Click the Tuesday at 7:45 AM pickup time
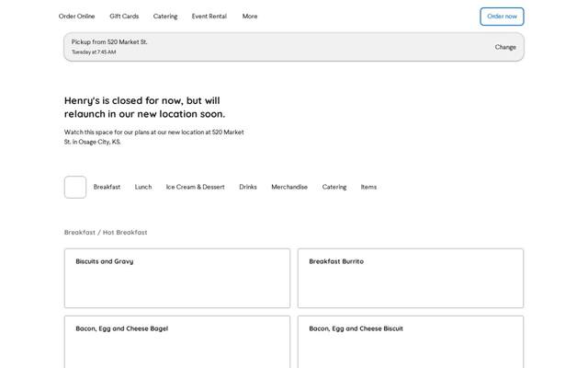The height and width of the screenshot is (368, 588). [x=94, y=52]
